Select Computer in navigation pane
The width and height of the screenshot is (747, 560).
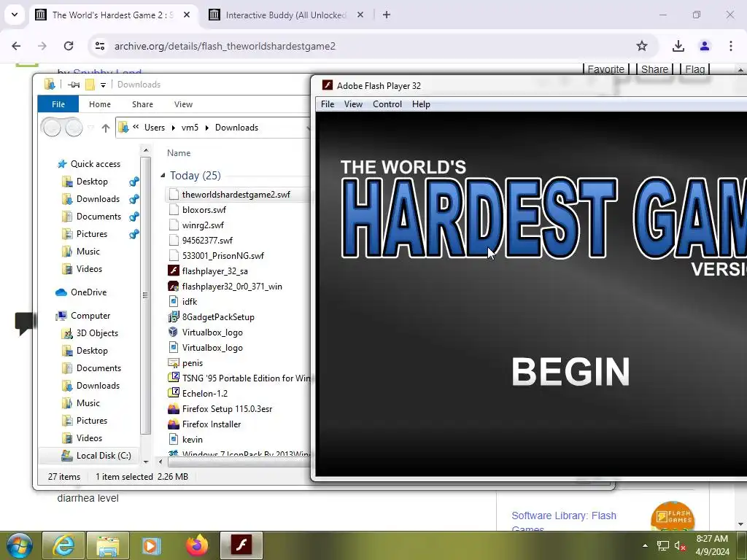click(x=90, y=316)
